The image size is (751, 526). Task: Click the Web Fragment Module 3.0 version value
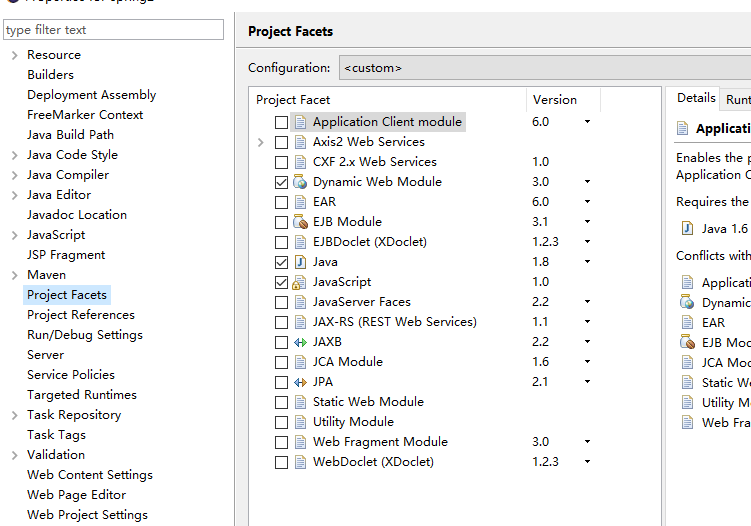tap(540, 442)
